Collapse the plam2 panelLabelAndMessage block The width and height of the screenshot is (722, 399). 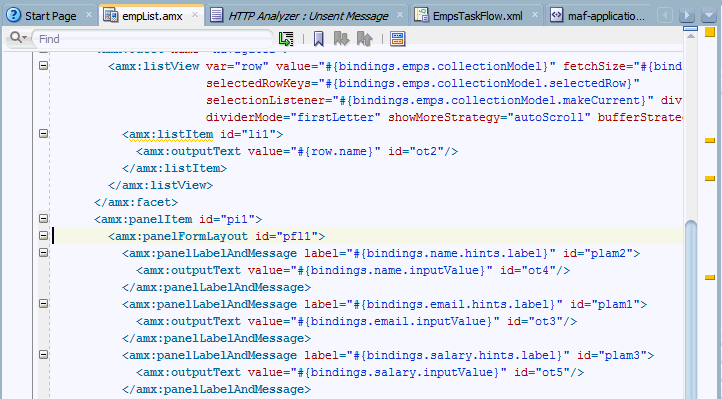(x=43, y=253)
